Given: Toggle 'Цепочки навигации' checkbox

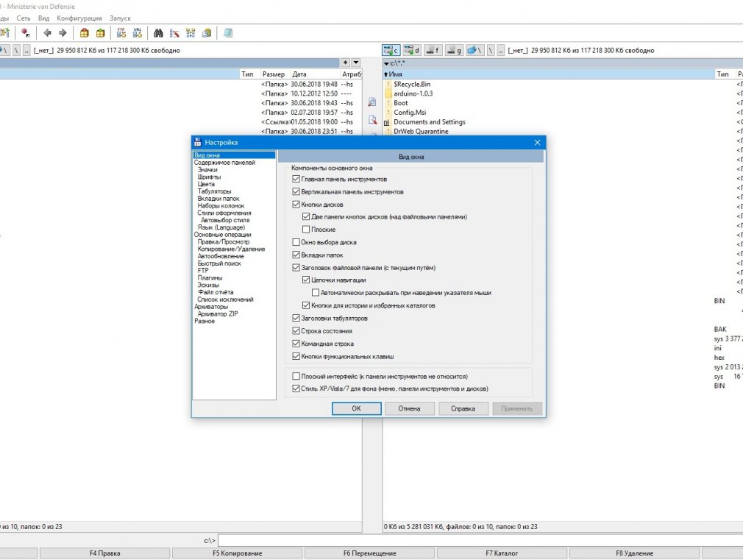Looking at the screenshot, I should pyautogui.click(x=306, y=280).
